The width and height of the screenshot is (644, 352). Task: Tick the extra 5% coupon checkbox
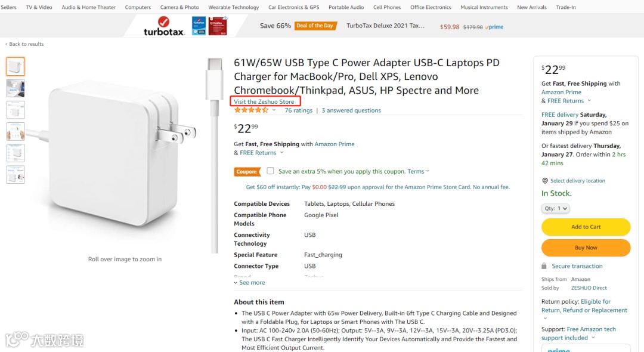pyautogui.click(x=270, y=171)
